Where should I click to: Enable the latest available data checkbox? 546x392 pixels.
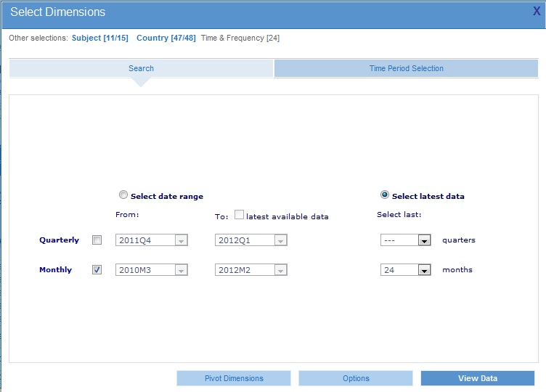click(x=239, y=216)
